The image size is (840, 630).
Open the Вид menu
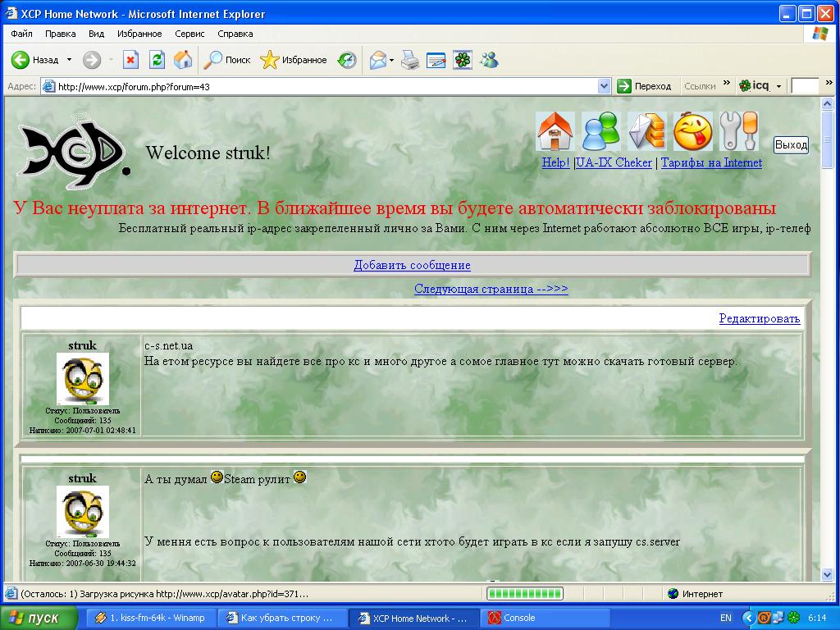(x=97, y=34)
